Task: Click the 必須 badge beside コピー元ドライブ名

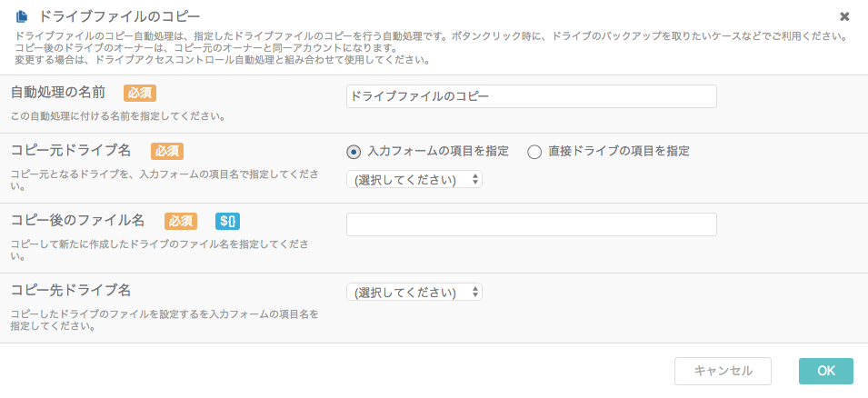Action: tap(167, 151)
